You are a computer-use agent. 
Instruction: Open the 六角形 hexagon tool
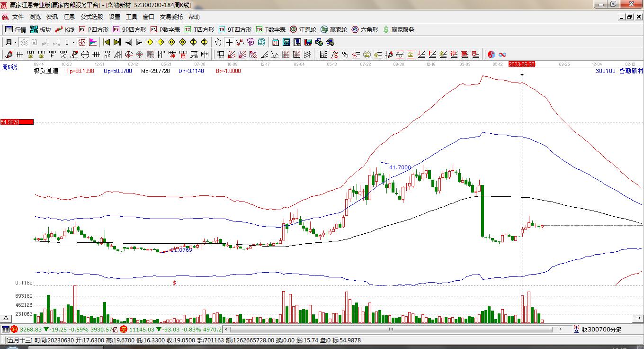pyautogui.click(x=365, y=29)
